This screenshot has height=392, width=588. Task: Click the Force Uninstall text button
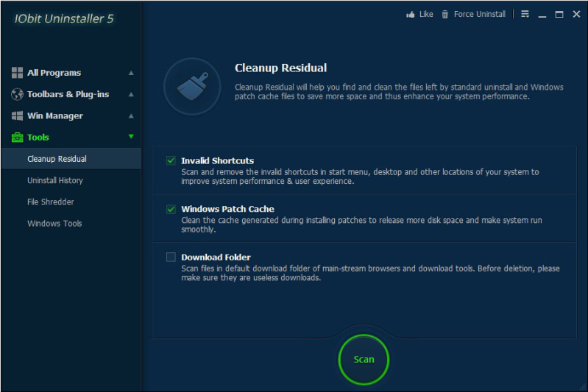click(x=480, y=14)
